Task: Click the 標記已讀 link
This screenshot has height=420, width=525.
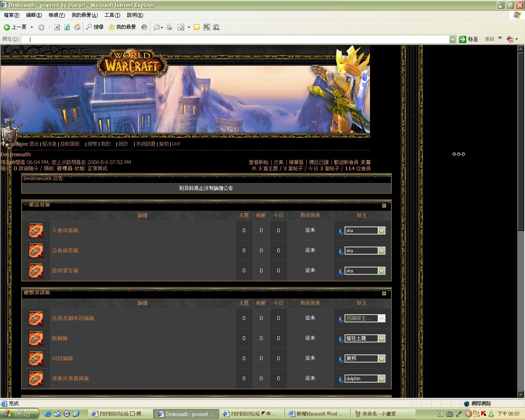Action: tap(319, 162)
